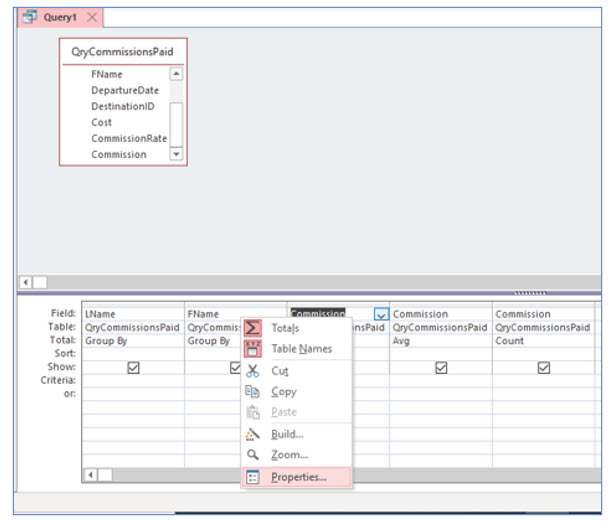
Task: Choose Cut from the context menu
Action: coord(296,371)
